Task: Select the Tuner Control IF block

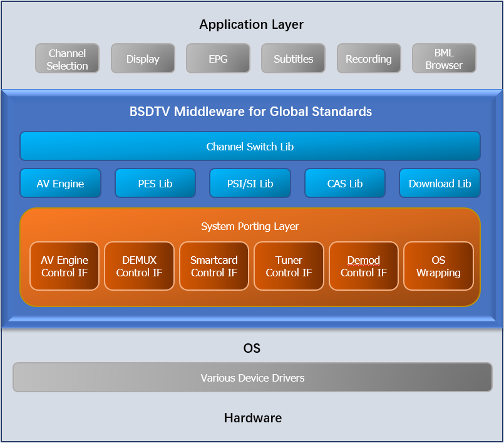Action: (x=289, y=266)
